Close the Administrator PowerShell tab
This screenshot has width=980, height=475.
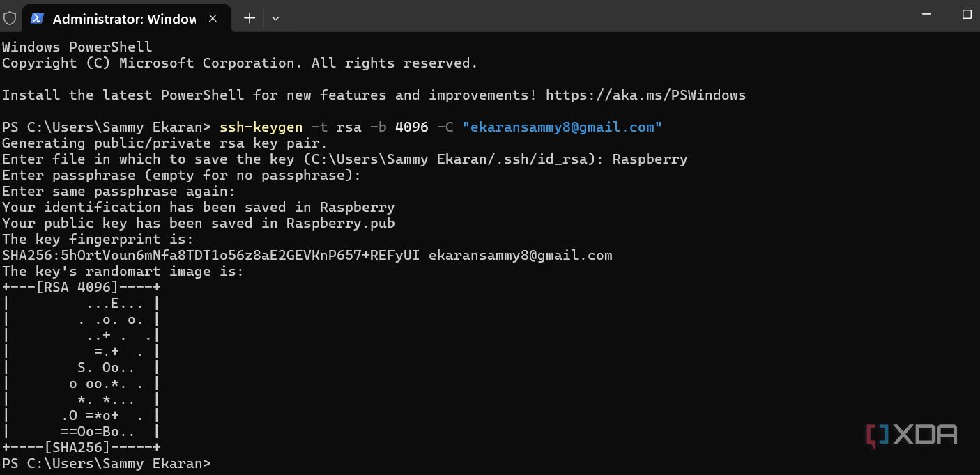213,18
